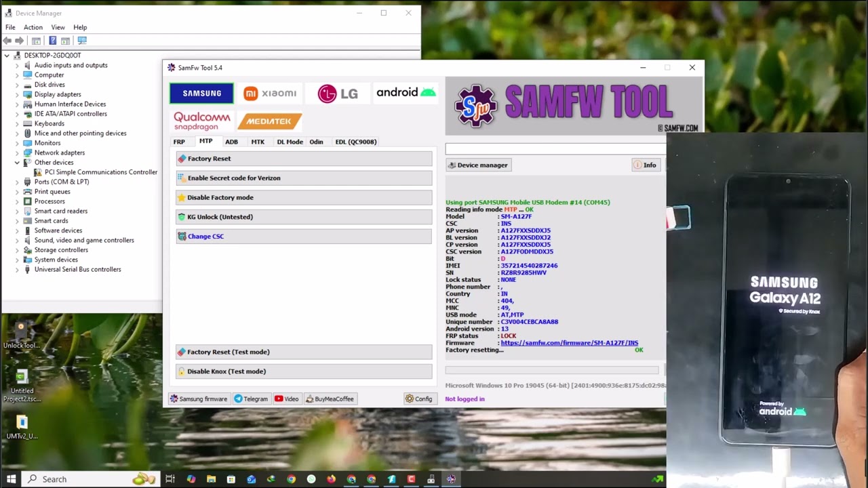Select Smart card readers item

tap(61, 211)
